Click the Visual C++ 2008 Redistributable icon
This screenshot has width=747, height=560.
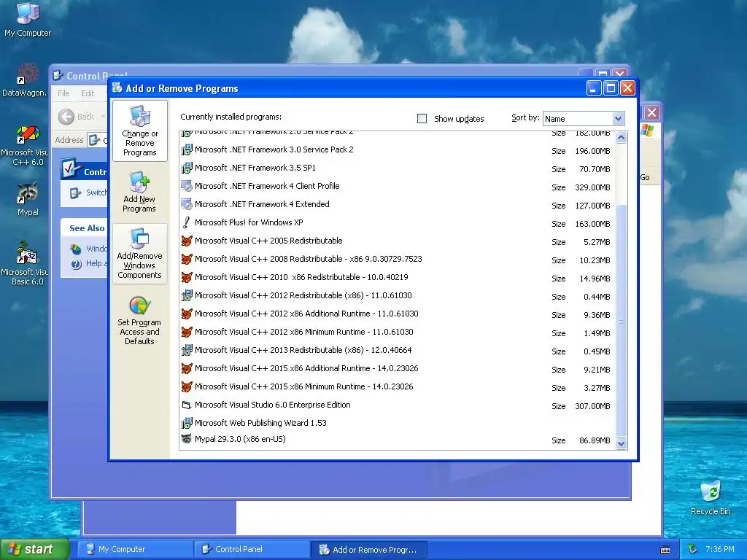[x=187, y=259]
